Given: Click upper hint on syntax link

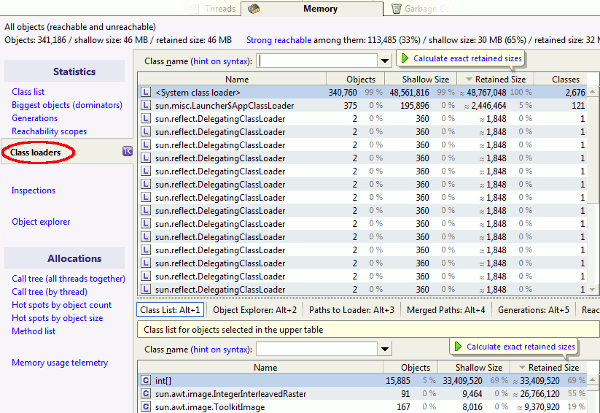Looking at the screenshot, I should click(x=220, y=61).
